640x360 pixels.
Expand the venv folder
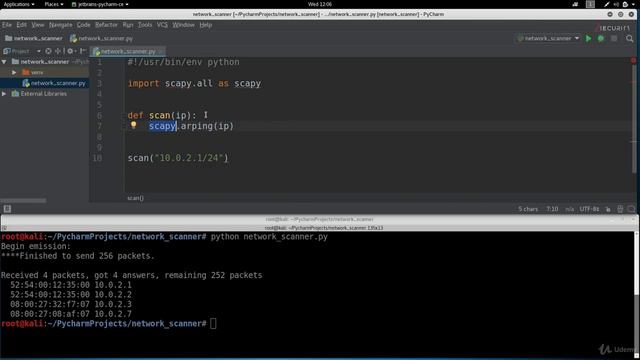point(14,72)
